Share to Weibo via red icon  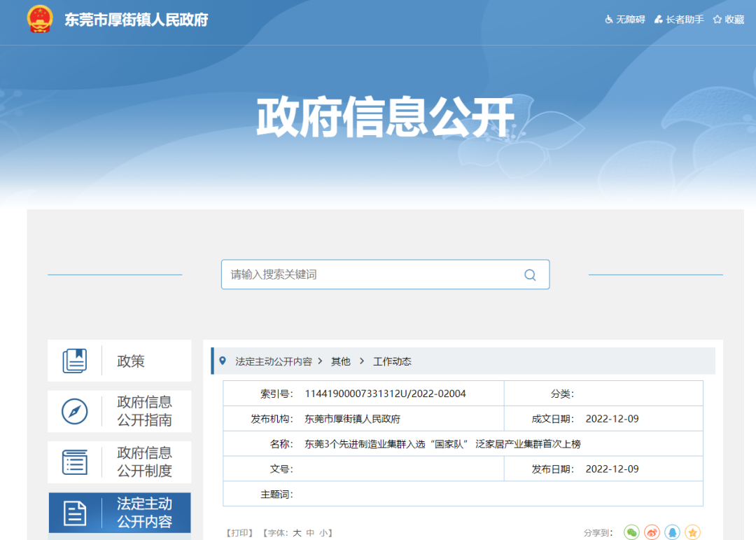[652, 532]
